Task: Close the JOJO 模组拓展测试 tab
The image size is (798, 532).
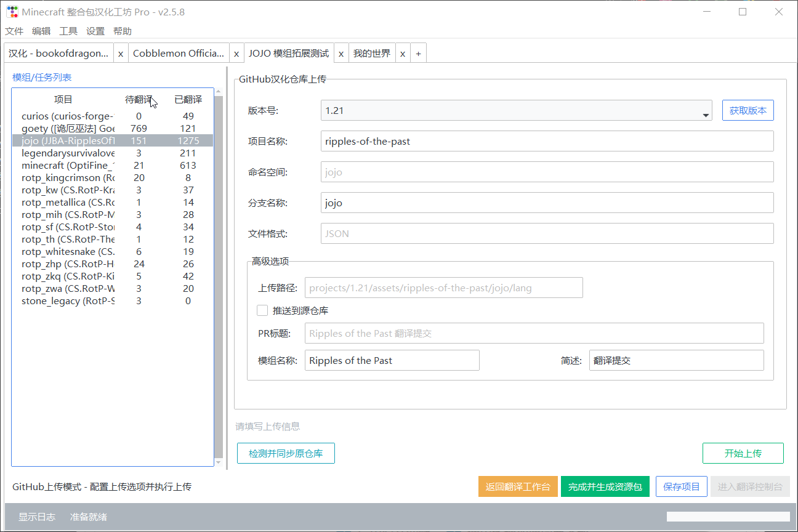Action: coord(341,54)
